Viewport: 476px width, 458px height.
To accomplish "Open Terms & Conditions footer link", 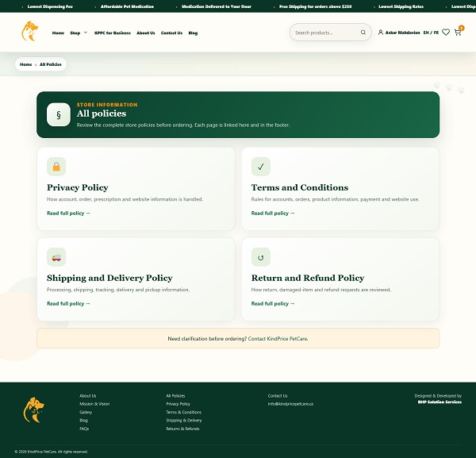I will click(184, 412).
